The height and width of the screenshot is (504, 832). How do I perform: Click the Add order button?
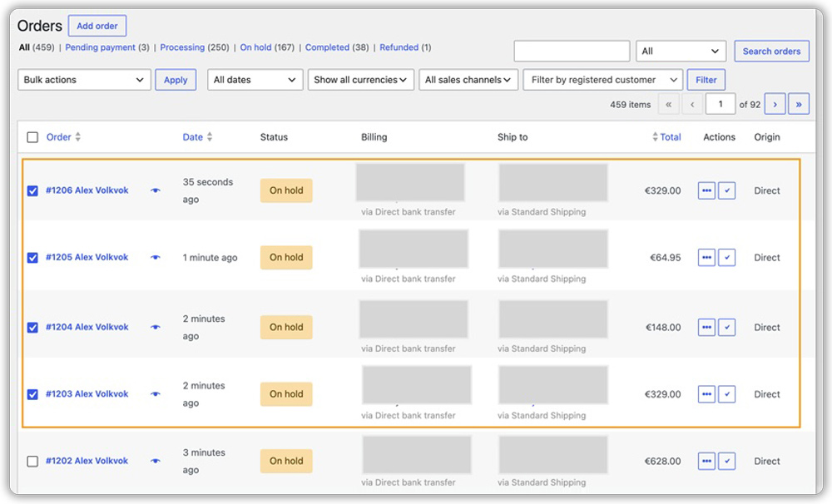point(97,26)
